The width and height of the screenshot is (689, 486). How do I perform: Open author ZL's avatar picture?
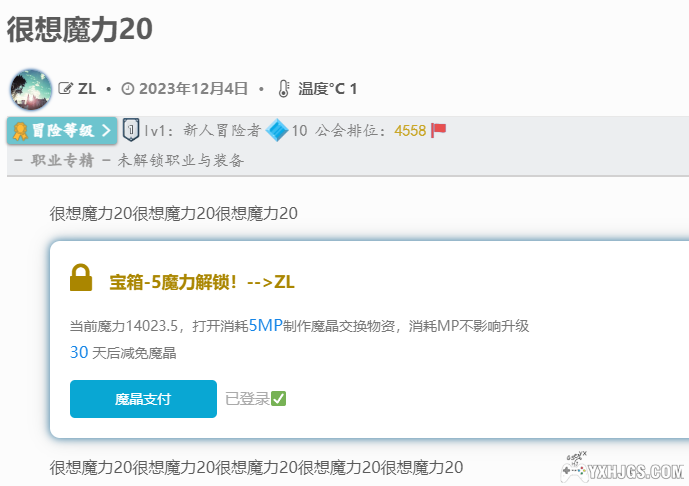click(x=31, y=90)
